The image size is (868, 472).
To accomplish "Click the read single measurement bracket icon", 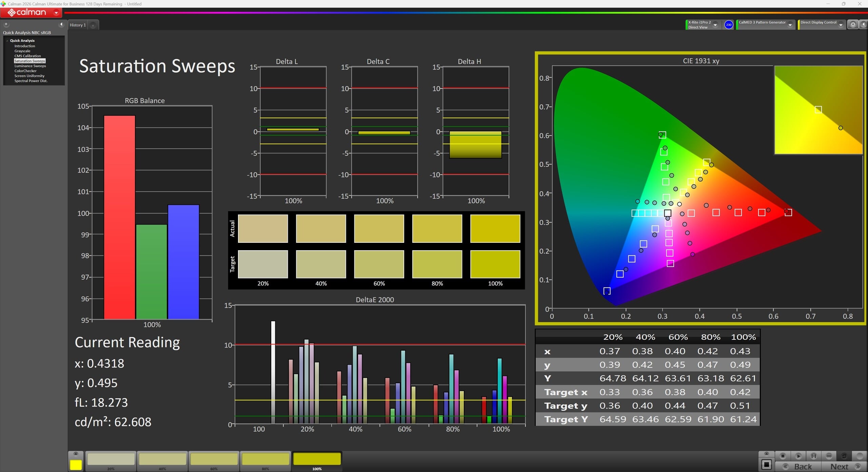I will tap(813, 456).
